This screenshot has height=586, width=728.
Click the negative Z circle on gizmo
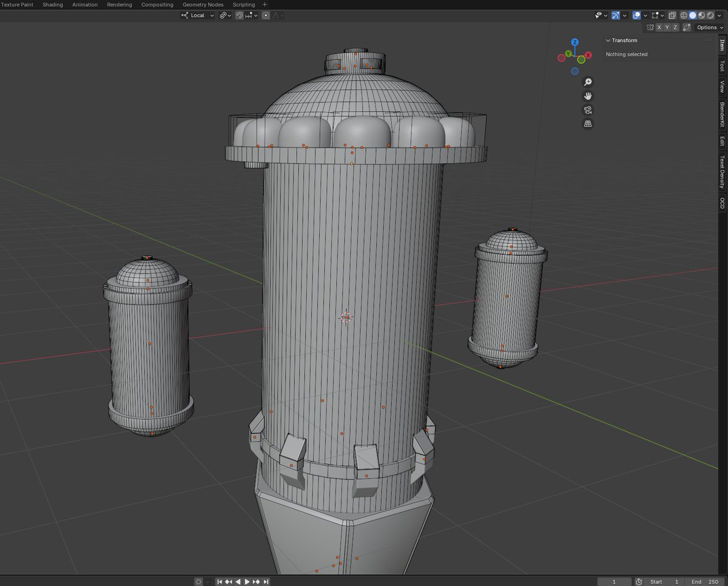pos(575,71)
